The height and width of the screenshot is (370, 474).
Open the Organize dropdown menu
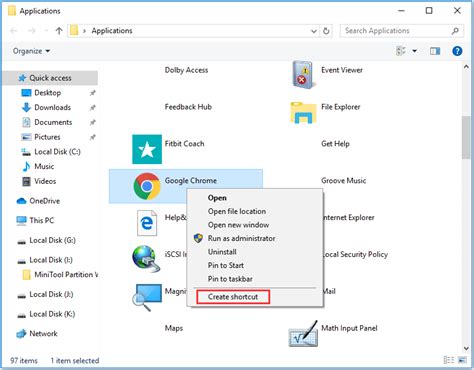point(31,51)
